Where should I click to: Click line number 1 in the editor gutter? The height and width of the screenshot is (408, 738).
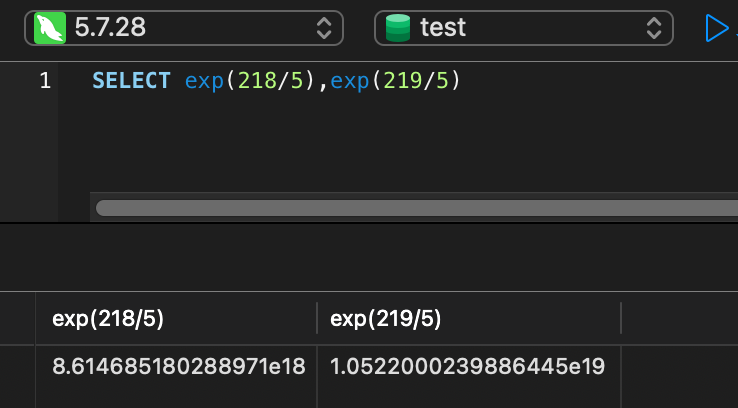[45, 80]
